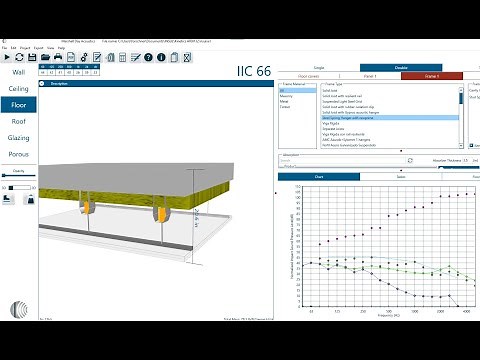
Task: Switch to the Table tab
Action: [401, 177]
